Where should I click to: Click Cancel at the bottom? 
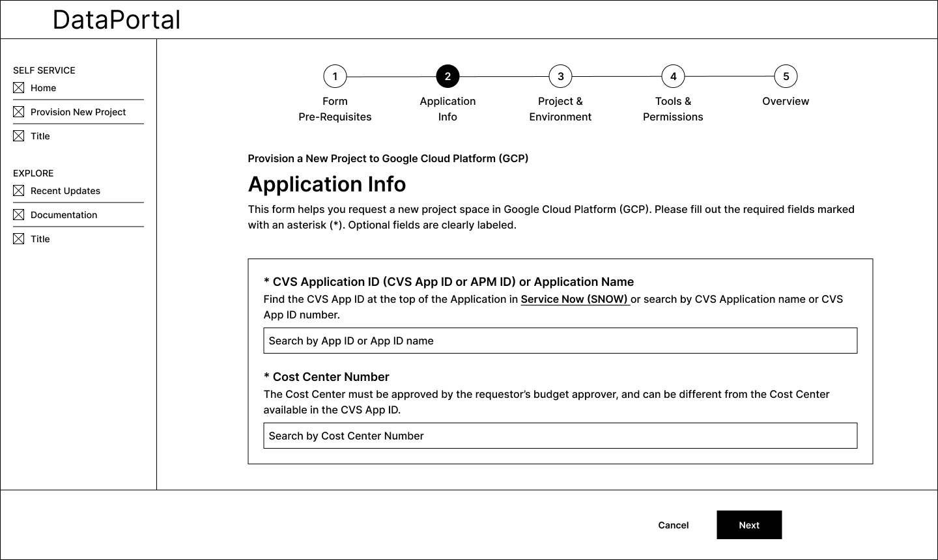[x=673, y=525]
